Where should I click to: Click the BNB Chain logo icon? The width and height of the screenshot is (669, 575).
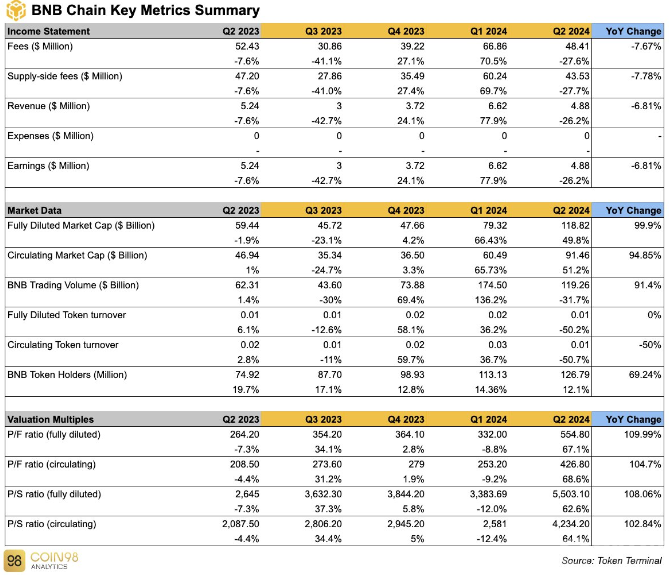click(16, 10)
